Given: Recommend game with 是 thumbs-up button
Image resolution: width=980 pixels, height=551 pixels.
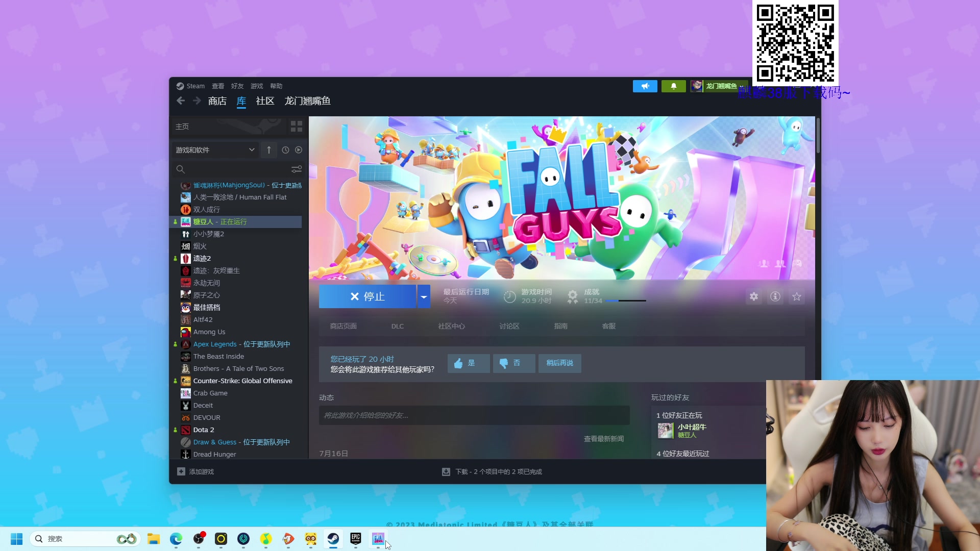Looking at the screenshot, I should [x=469, y=363].
